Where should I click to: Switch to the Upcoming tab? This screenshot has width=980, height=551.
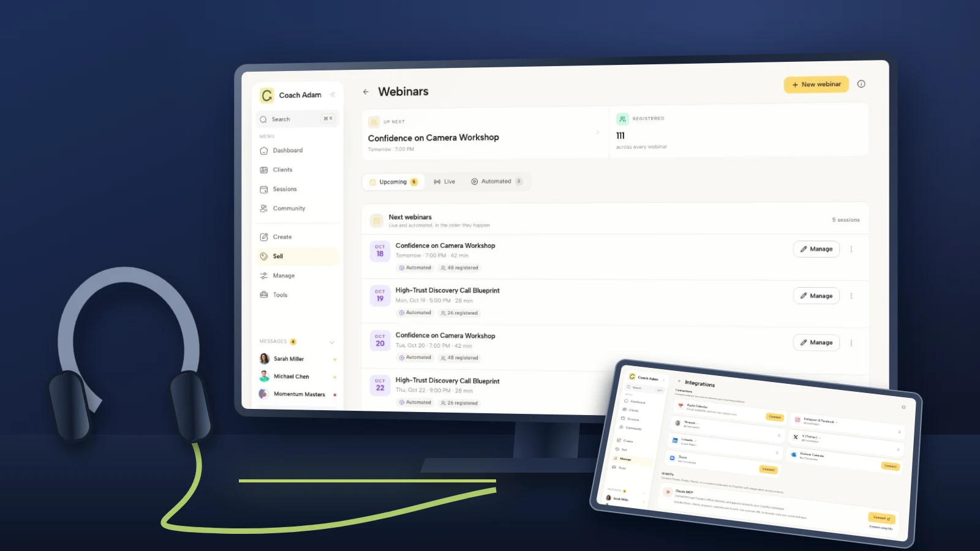tap(393, 182)
